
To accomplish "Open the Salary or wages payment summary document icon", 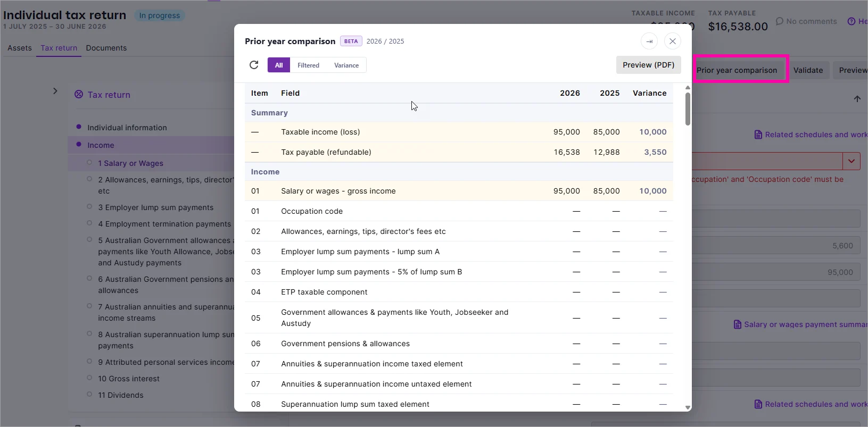I will [738, 324].
